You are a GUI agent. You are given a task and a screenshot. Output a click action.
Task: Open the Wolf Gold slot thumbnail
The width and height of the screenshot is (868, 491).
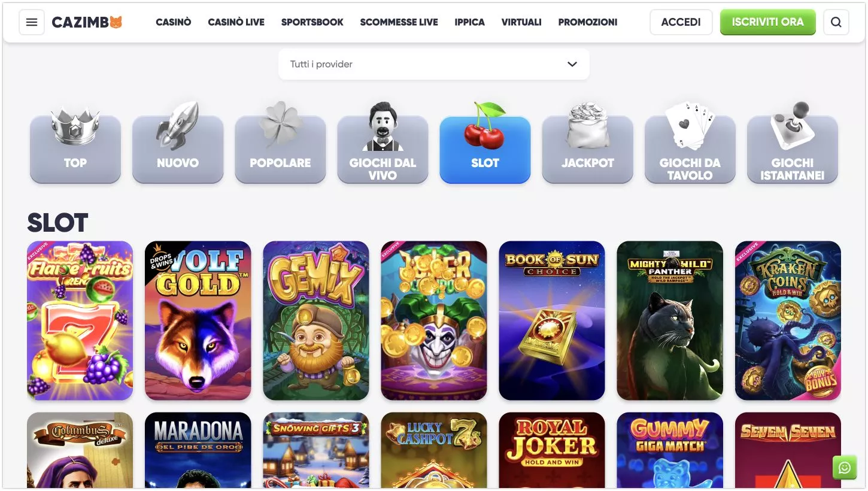(198, 320)
